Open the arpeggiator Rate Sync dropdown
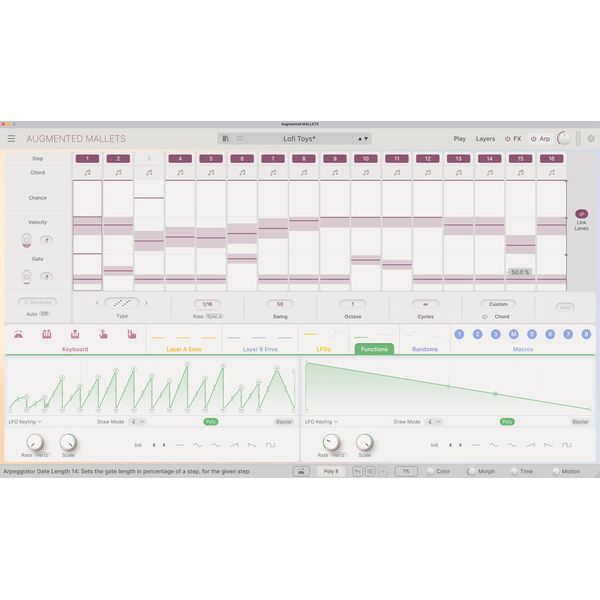 coord(214,316)
